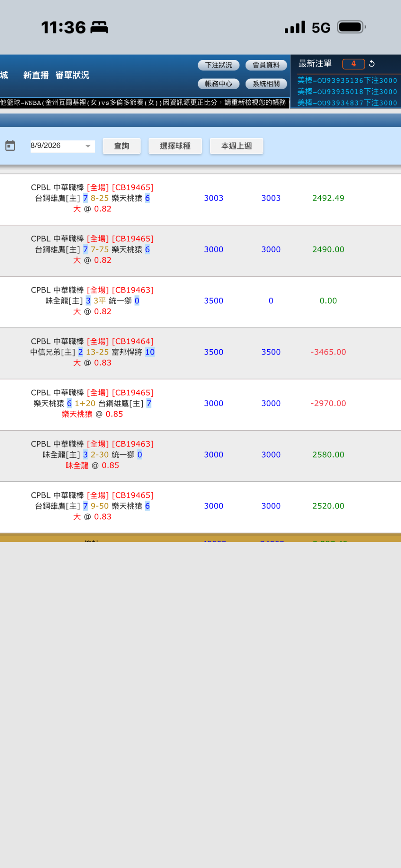Image resolution: width=401 pixels, height=868 pixels.
Task: Click the 13-25 中信兄弟 bet entry
Action: 92,352
